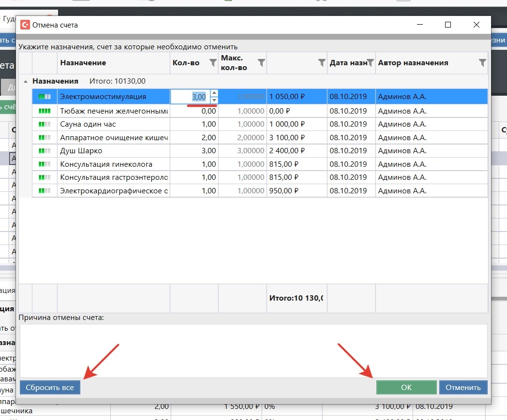The height and width of the screenshot is (420, 507).
Task: Decrease quantity with the spinner down arrow
Action: tap(214, 100)
